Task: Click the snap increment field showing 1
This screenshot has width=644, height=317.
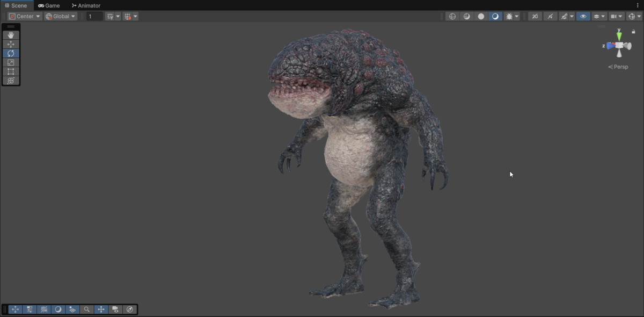Action: 94,16
